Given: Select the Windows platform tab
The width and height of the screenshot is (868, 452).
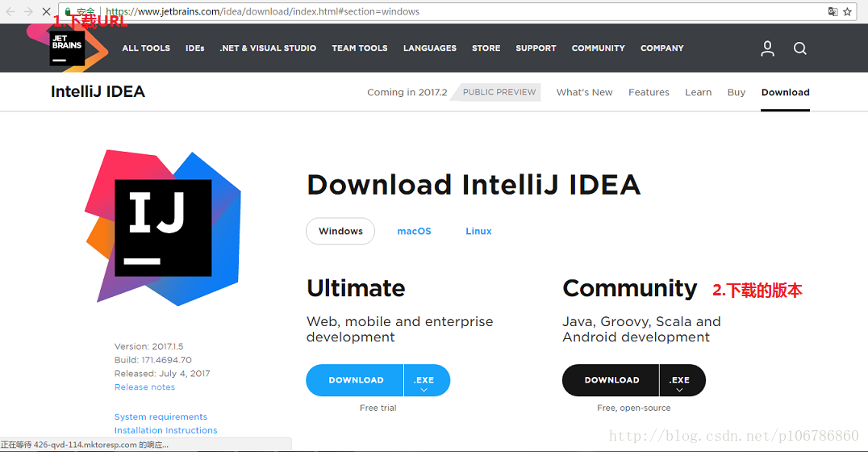Looking at the screenshot, I should (340, 231).
